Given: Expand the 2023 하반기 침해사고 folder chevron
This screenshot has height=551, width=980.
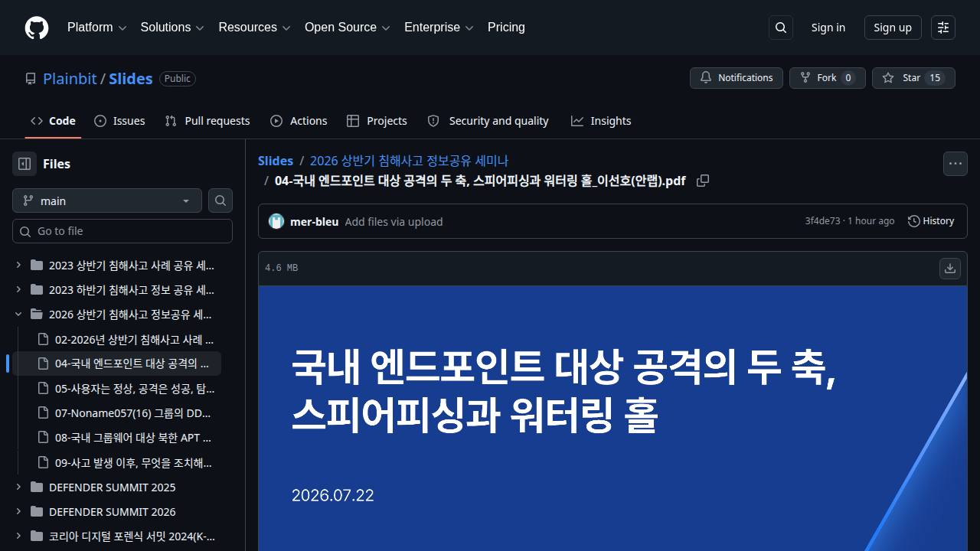Looking at the screenshot, I should 18,290.
